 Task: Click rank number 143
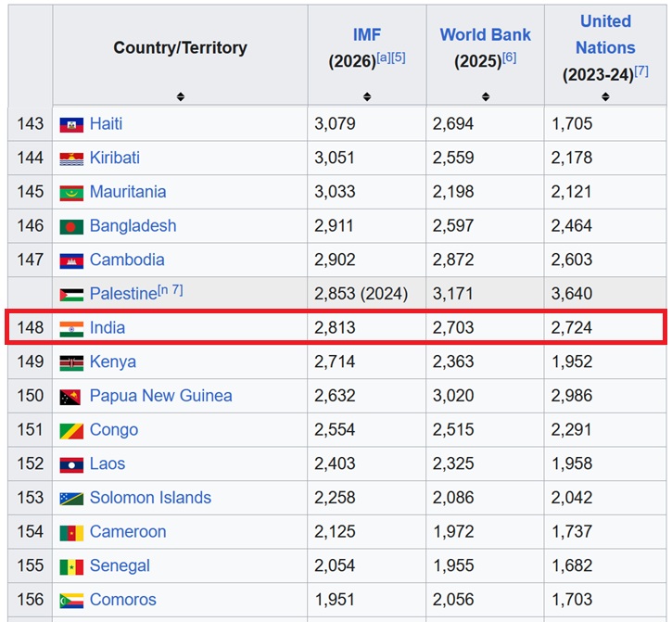click(x=30, y=124)
